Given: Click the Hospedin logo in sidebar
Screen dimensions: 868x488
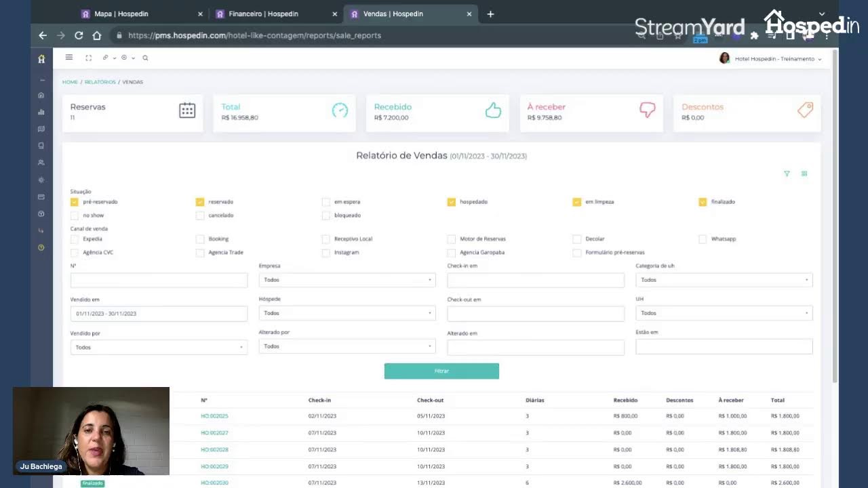Looking at the screenshot, I should click(x=41, y=59).
